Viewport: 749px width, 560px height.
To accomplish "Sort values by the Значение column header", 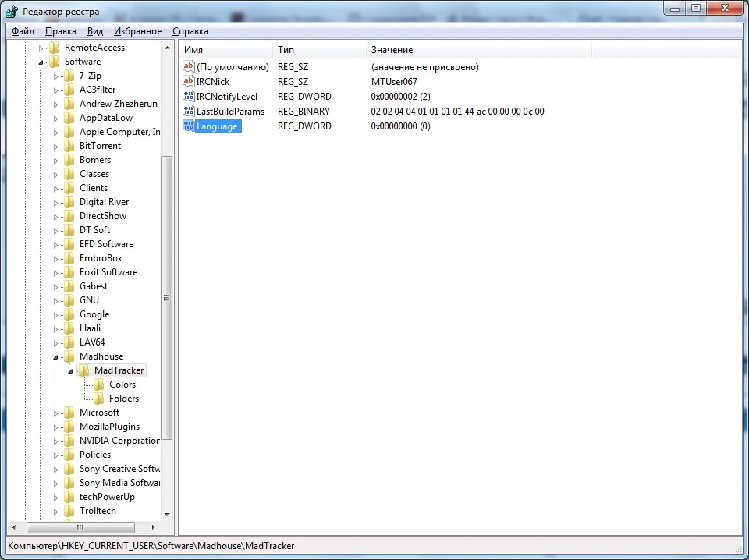I will coord(479,50).
